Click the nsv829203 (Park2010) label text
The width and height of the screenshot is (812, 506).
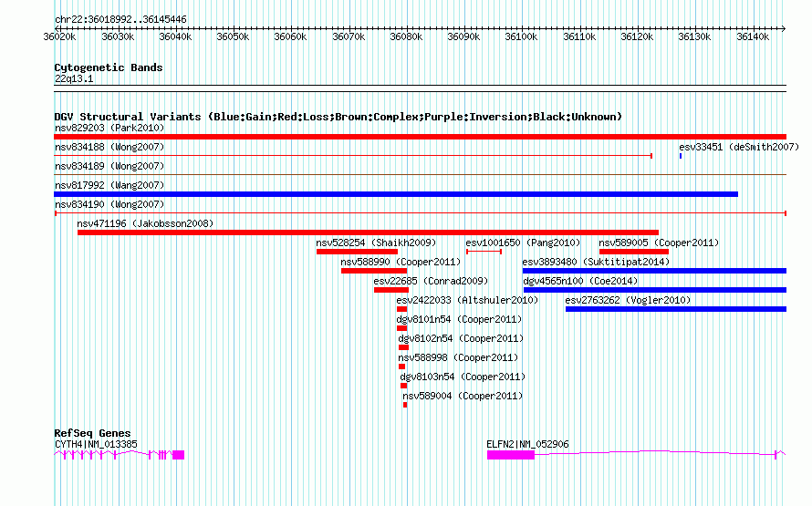click(x=109, y=128)
